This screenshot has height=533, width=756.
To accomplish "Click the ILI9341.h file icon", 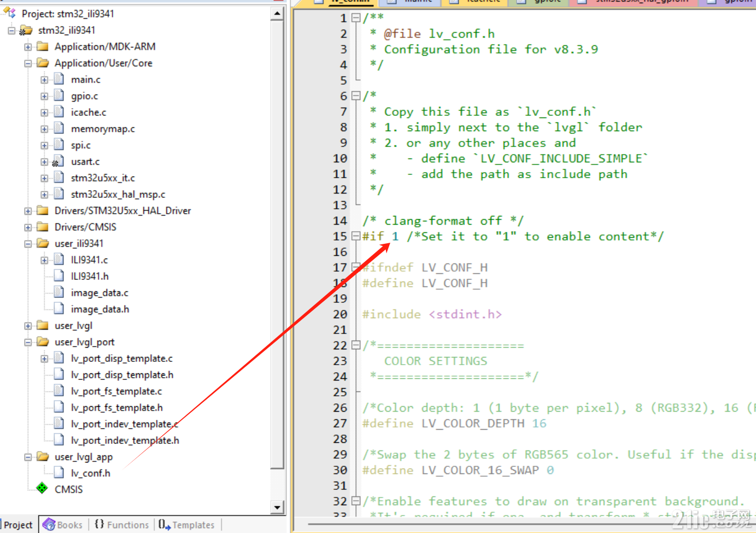I will (59, 276).
